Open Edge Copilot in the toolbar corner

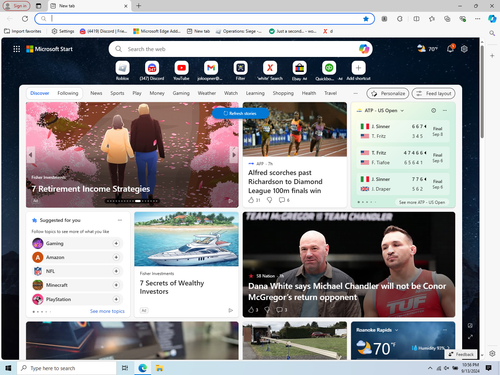tap(492, 19)
